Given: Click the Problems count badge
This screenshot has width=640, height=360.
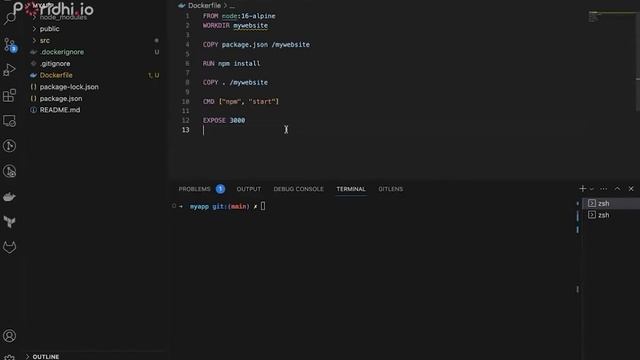Looking at the screenshot, I should [x=220, y=189].
